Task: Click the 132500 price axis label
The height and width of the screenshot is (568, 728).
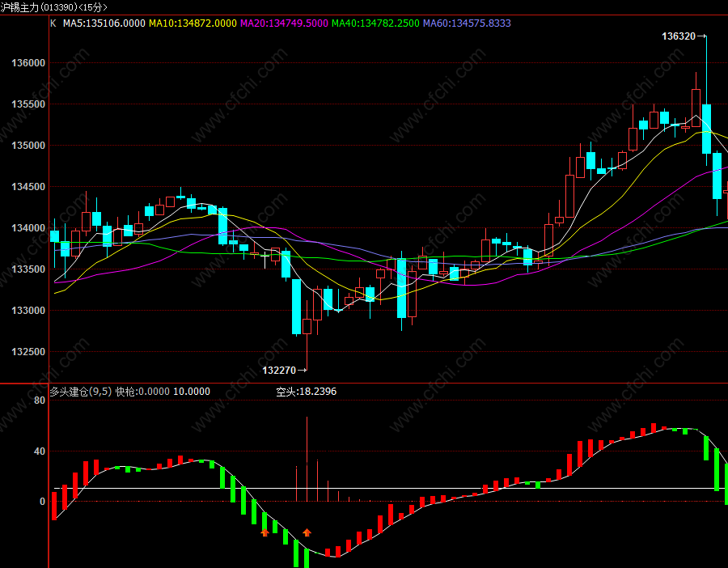Action: [28, 352]
